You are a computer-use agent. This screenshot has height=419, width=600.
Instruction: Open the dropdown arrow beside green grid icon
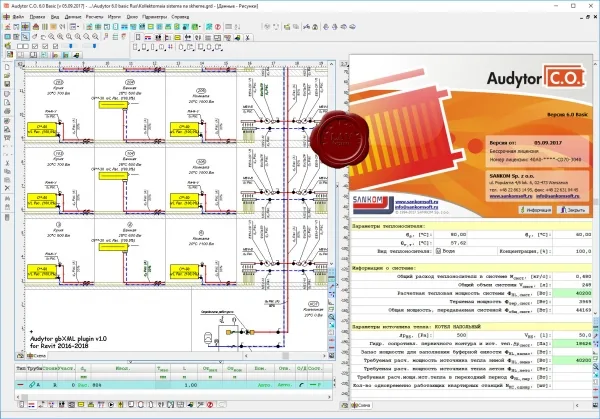(x=200, y=27)
